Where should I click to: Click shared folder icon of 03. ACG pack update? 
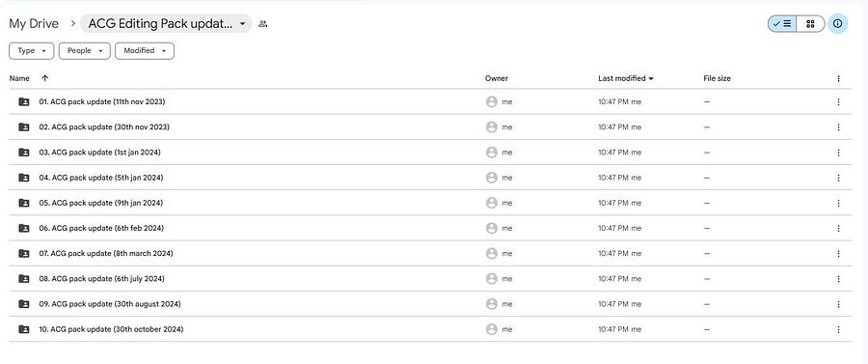coord(24,153)
